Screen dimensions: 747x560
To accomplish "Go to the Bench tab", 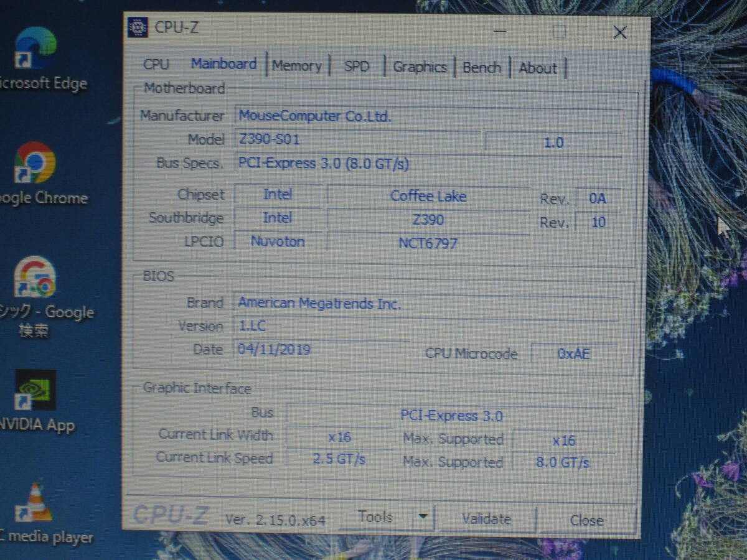I will coord(482,68).
